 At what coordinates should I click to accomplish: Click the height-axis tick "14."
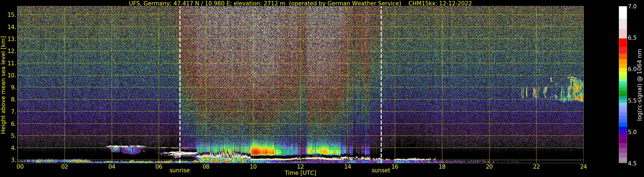point(12,27)
